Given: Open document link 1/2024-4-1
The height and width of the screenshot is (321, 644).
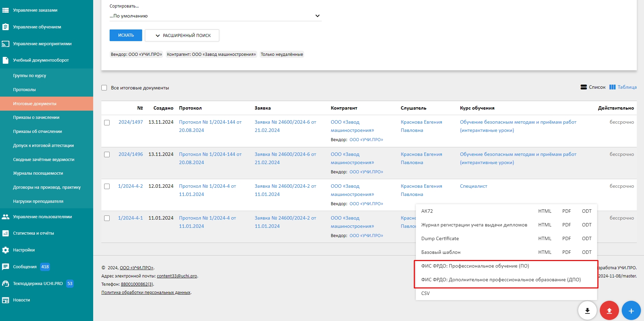Looking at the screenshot, I should click(x=131, y=218).
